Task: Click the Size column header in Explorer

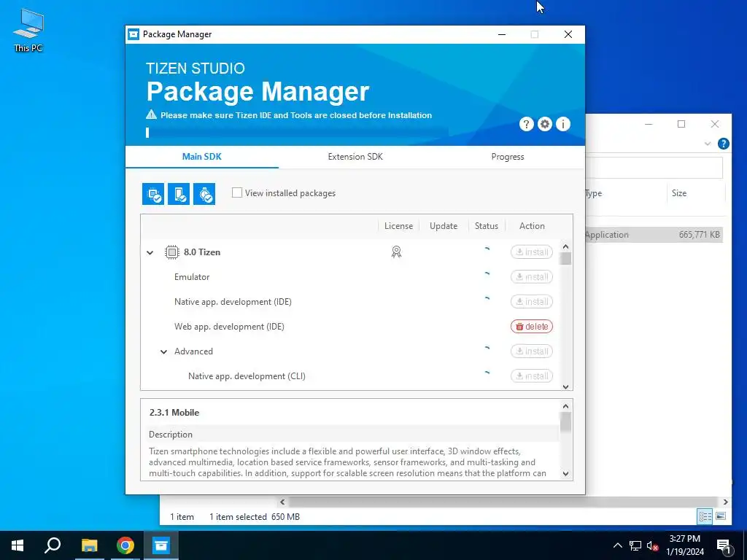Action: (x=679, y=192)
